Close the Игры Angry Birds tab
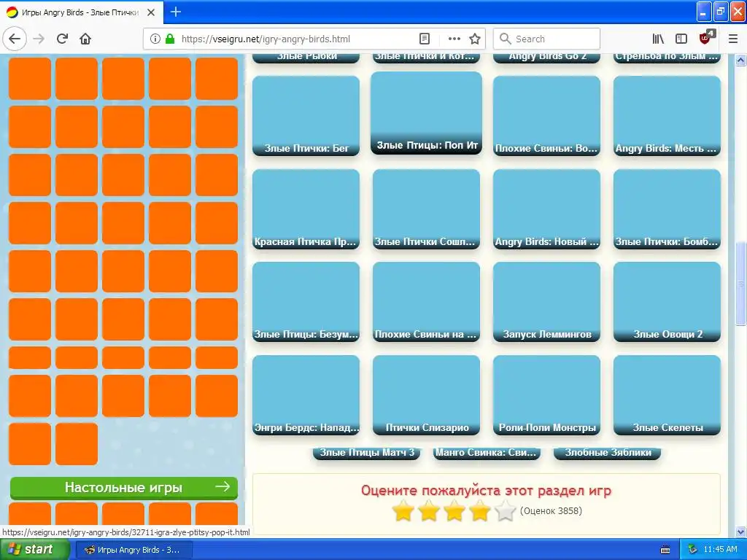 point(151,12)
